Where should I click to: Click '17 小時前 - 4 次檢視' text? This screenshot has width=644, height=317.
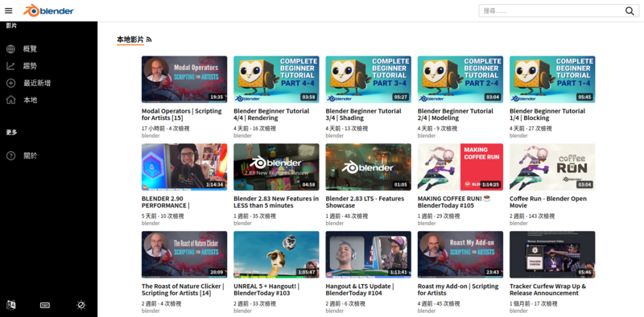[166, 129]
